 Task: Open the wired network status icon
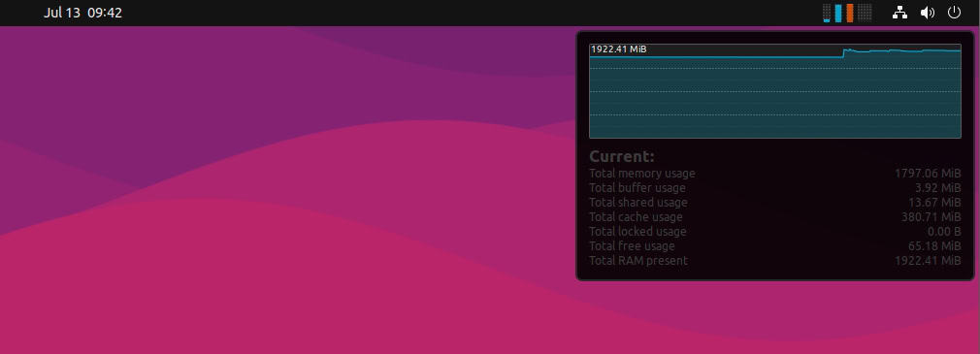point(900,13)
